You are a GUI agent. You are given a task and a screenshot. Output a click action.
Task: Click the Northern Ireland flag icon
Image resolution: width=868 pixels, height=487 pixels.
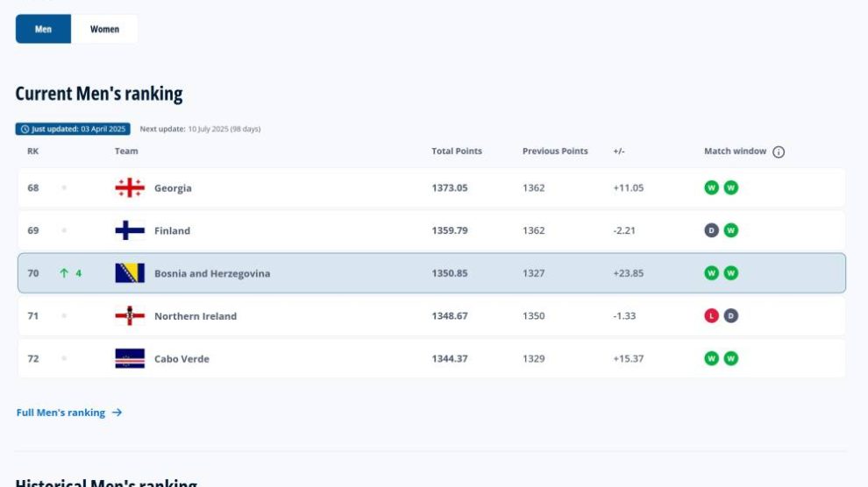(x=130, y=316)
